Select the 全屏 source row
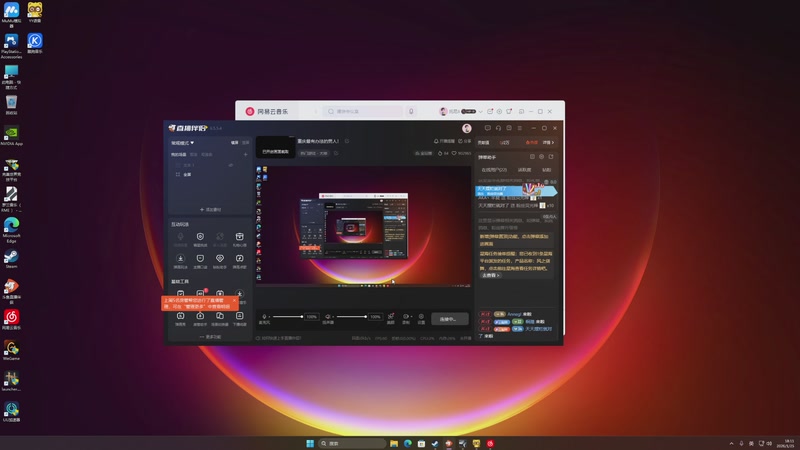Screen dimensions: 800x450 [210, 174]
